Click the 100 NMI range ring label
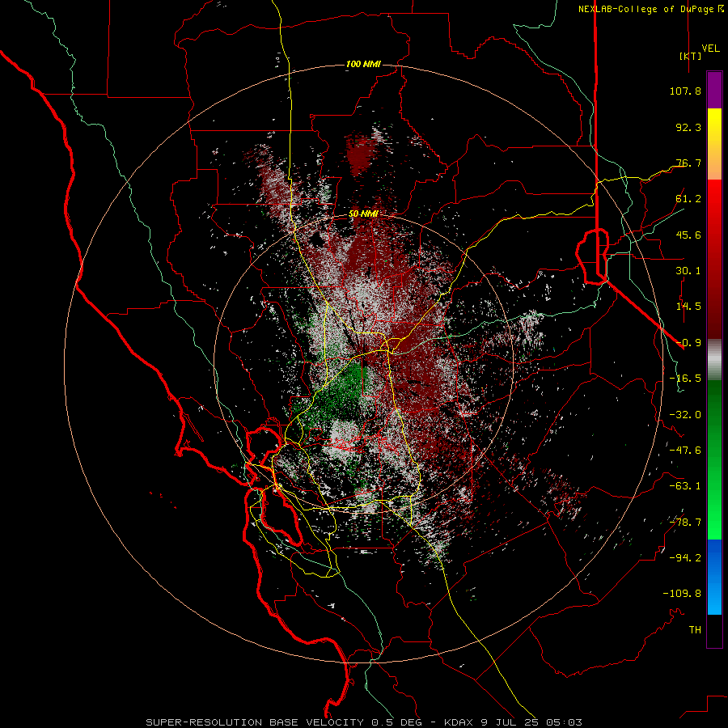The width and height of the screenshot is (728, 728). tap(363, 64)
